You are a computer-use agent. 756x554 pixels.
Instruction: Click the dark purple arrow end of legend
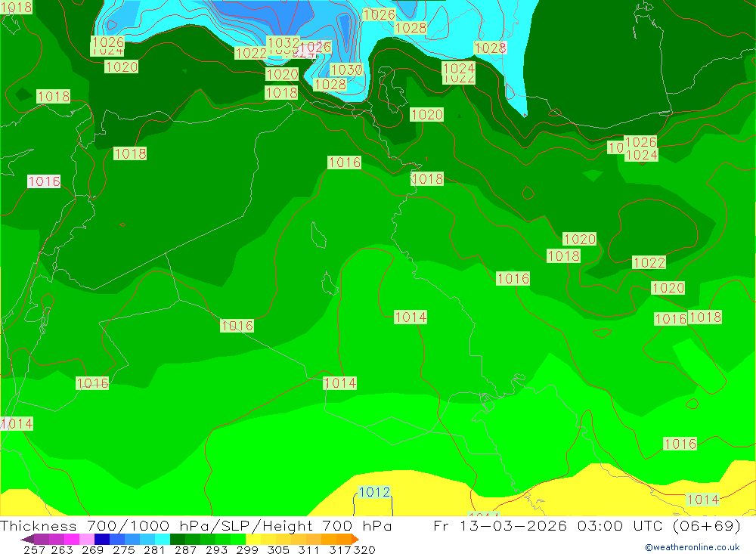pos(27,539)
